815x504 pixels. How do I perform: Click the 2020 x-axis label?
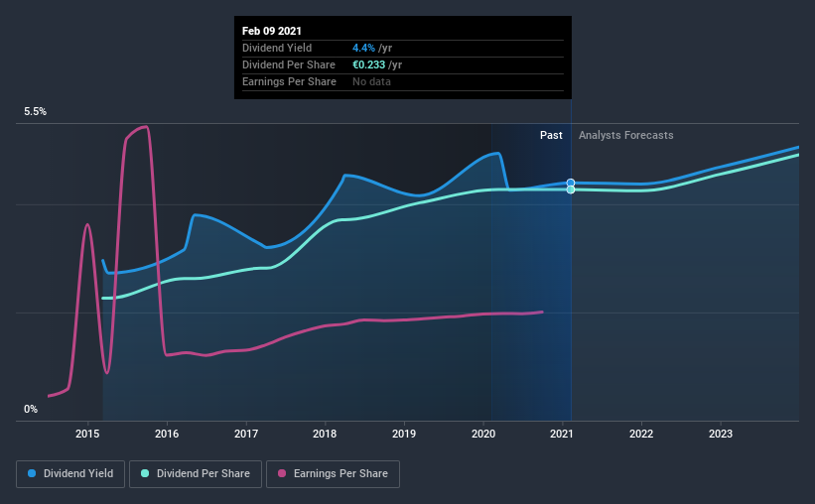point(483,434)
